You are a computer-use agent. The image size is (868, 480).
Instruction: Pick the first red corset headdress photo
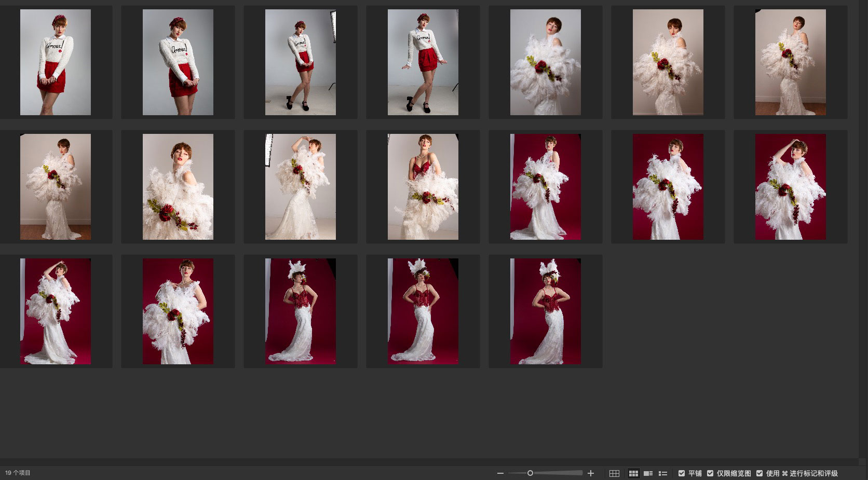point(300,311)
